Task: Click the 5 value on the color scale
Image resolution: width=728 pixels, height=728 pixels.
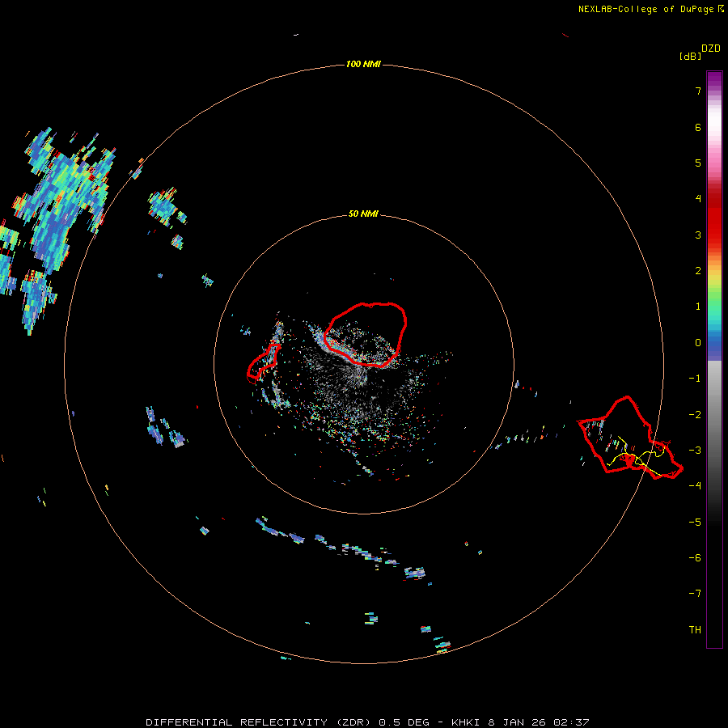Action: 698,163
